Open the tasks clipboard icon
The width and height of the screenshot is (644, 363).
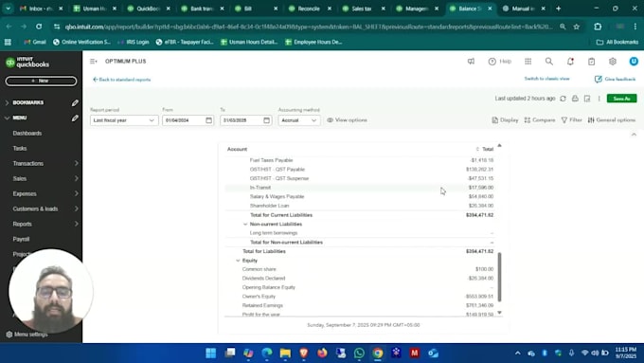click(x=591, y=62)
